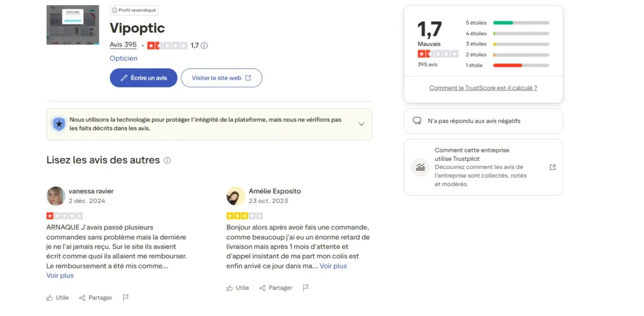Viewport: 644px width, 316px height.
Task: Click the 'Écrire un avis' button
Action: (x=143, y=78)
